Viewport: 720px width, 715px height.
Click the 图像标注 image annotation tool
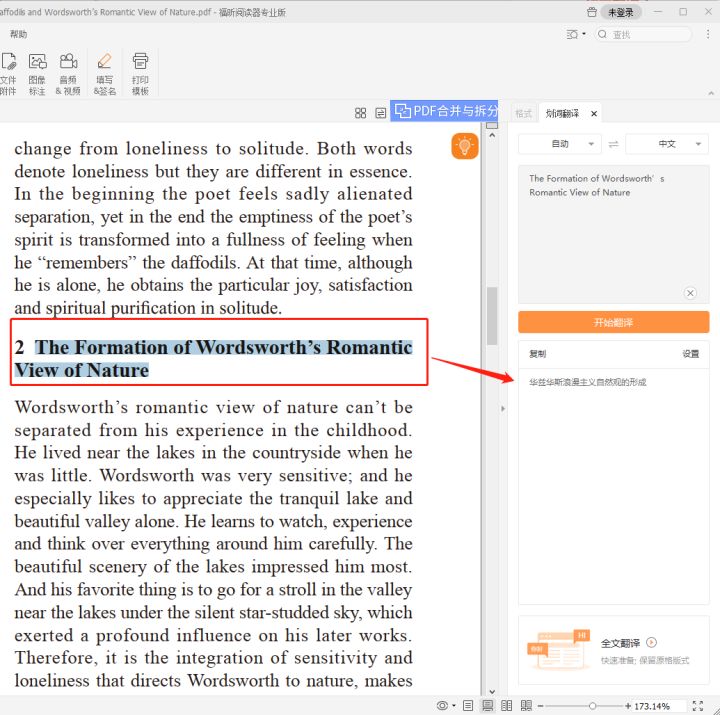[37, 73]
